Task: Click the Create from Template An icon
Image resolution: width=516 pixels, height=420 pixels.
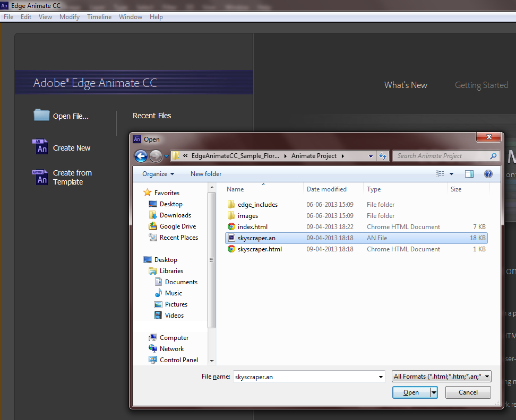Action: (x=40, y=178)
